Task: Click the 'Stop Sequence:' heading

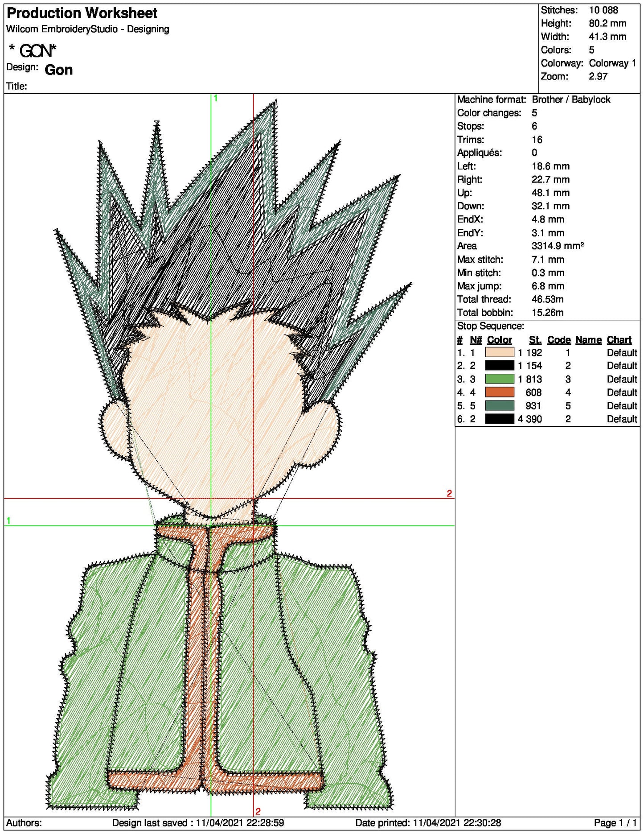Action: pyautogui.click(x=491, y=326)
